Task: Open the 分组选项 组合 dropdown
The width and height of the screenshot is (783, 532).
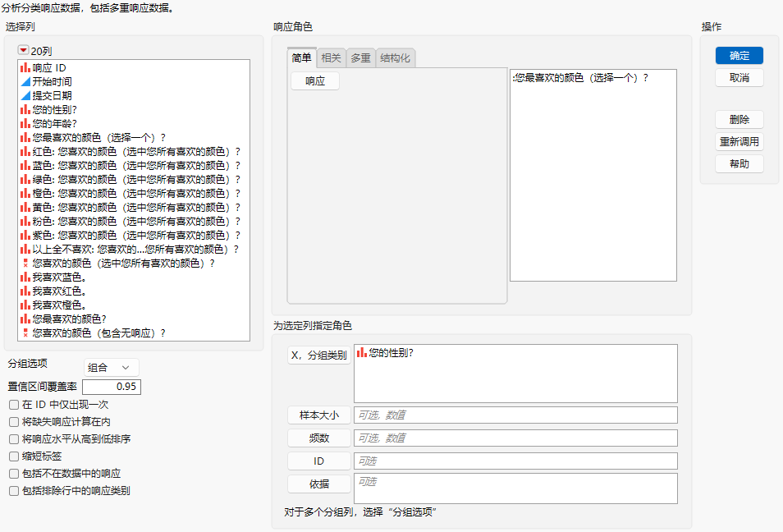Action: click(112, 368)
